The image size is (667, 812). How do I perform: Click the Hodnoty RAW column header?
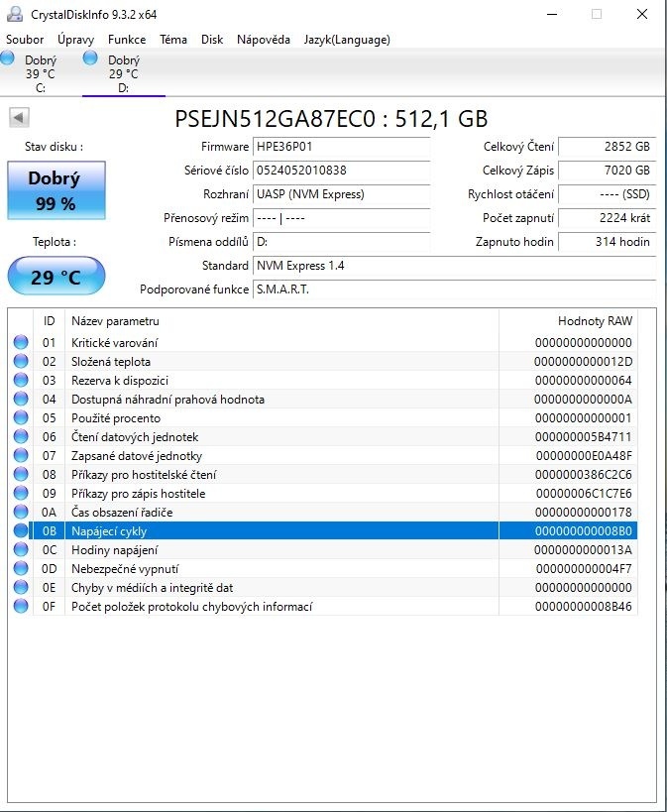(568, 321)
